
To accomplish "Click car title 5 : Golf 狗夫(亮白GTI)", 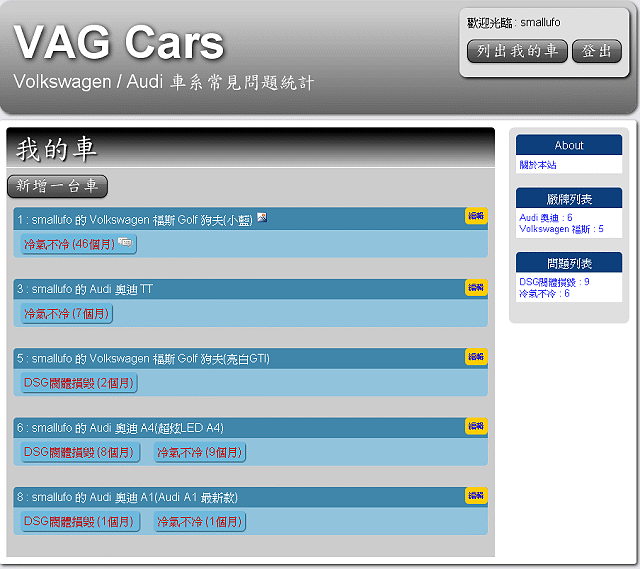I will (x=143, y=359).
